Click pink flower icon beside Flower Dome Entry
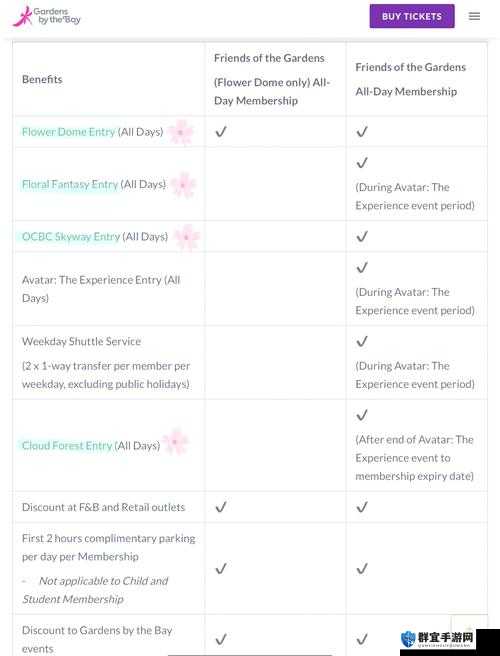The width and height of the screenshot is (500, 656). coord(181,132)
